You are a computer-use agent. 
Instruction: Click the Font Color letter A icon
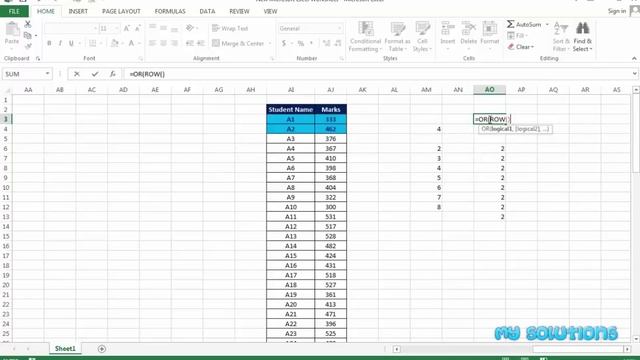tap(131, 43)
